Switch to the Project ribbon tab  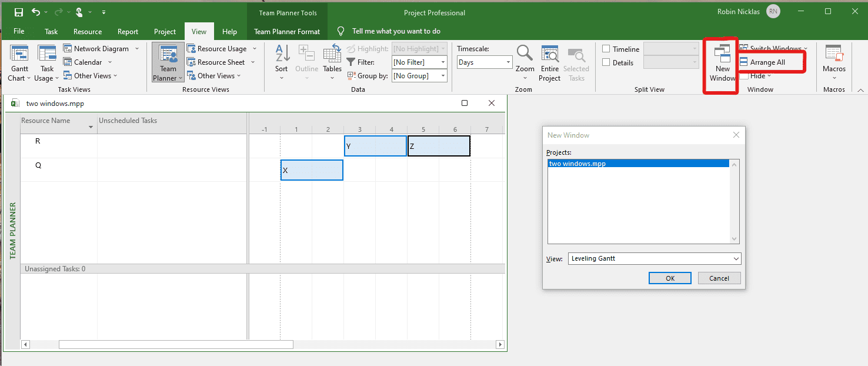165,31
